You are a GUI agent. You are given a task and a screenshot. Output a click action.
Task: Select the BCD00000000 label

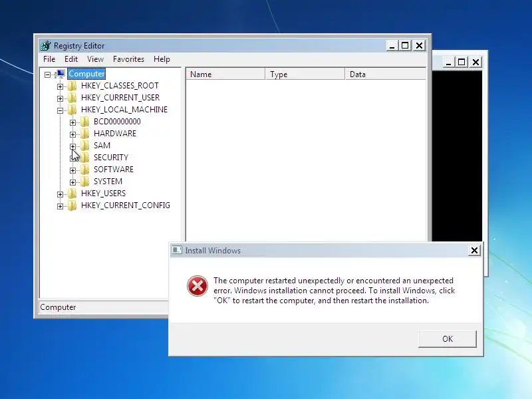(x=117, y=122)
